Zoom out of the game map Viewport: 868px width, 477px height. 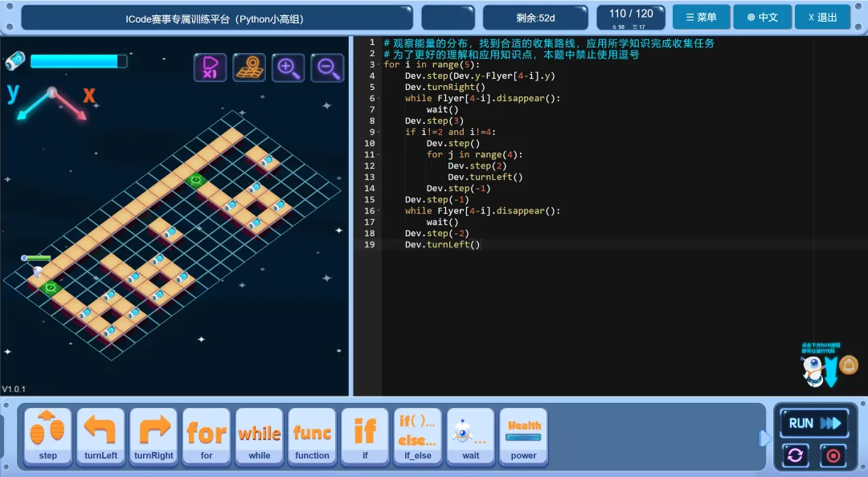(x=327, y=67)
